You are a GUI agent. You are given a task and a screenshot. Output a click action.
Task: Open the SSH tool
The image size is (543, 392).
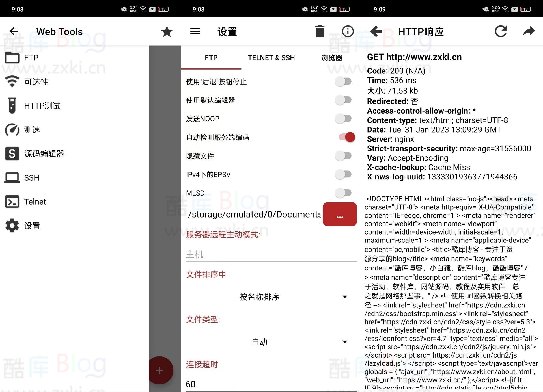pos(31,177)
